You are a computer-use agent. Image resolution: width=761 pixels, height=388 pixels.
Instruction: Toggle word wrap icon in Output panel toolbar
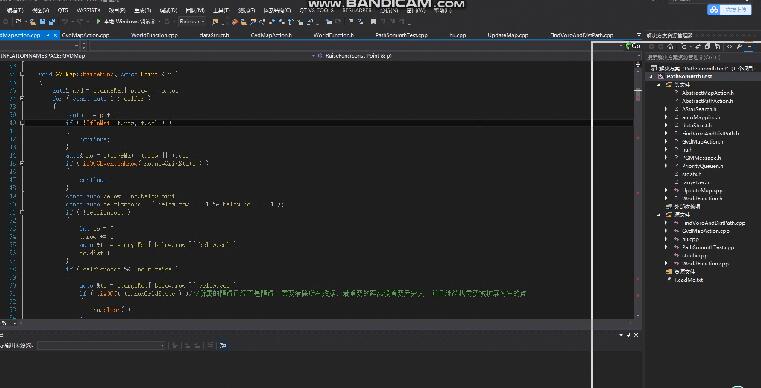(x=223, y=345)
